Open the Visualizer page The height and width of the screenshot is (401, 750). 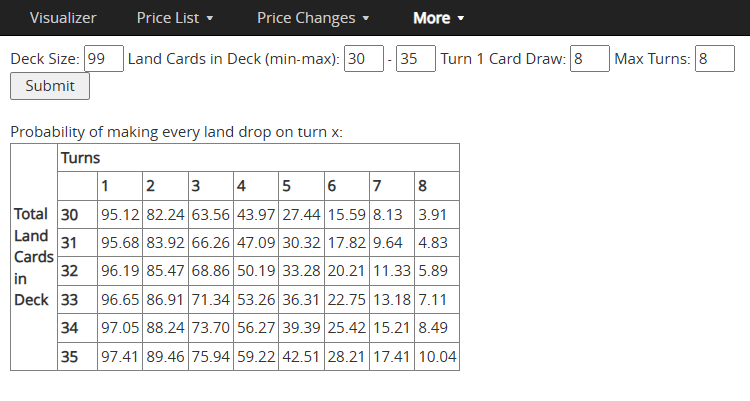63,18
